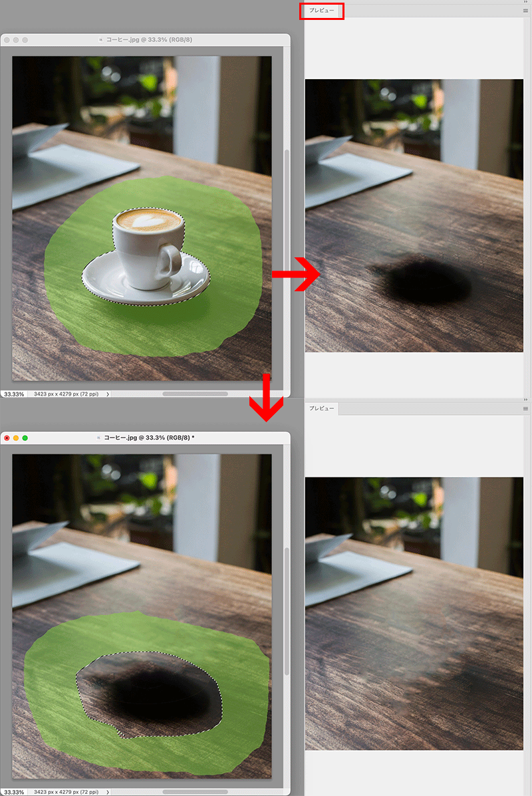The width and height of the screenshot is (532, 796).
Task: Click the top window's horizontal scrollbar
Action: click(x=195, y=394)
